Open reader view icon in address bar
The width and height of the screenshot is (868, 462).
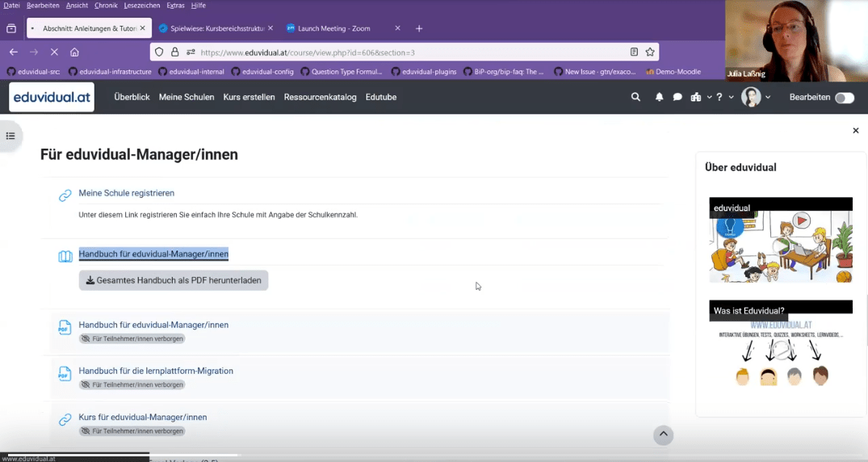point(634,52)
